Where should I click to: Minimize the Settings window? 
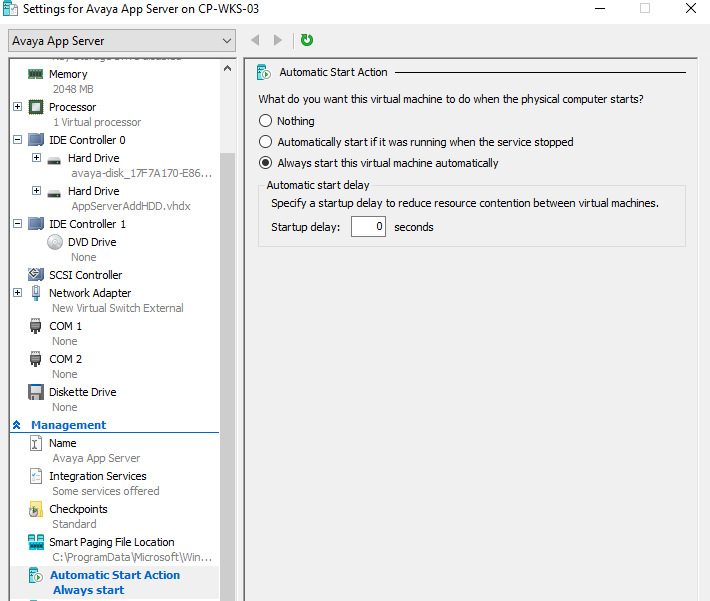coord(600,9)
